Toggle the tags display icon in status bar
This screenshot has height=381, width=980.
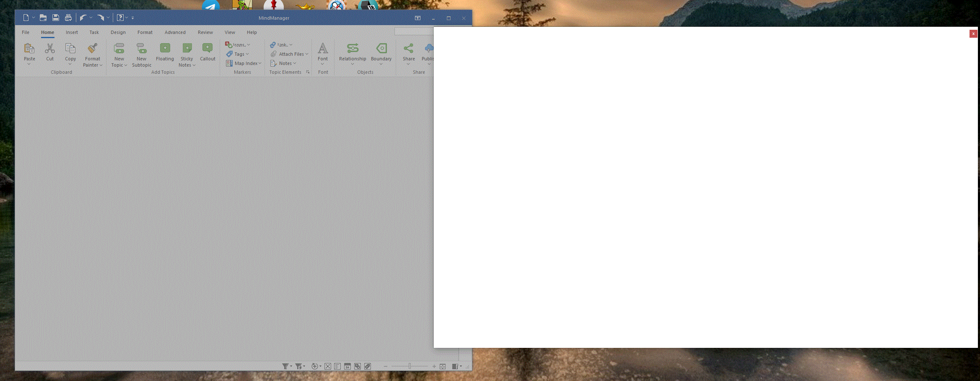coord(368,366)
